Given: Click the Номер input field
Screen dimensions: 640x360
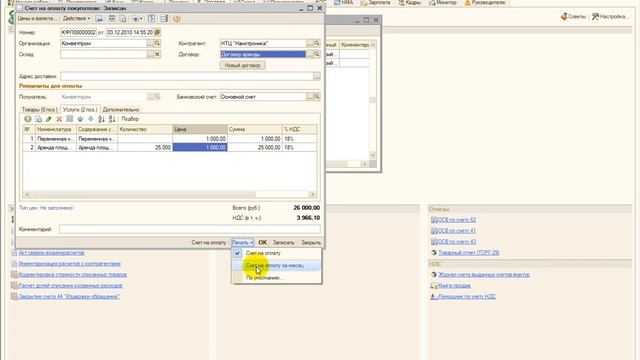Looking at the screenshot, I should 78,32.
